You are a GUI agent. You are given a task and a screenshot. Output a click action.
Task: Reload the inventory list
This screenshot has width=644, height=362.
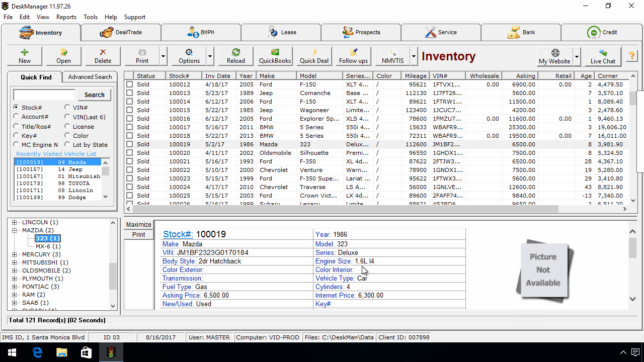click(x=236, y=56)
